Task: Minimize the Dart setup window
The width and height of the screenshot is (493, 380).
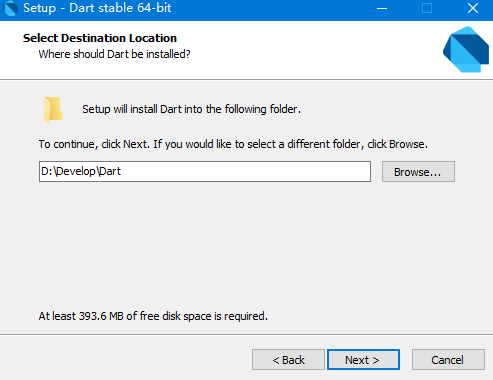Action: (382, 8)
